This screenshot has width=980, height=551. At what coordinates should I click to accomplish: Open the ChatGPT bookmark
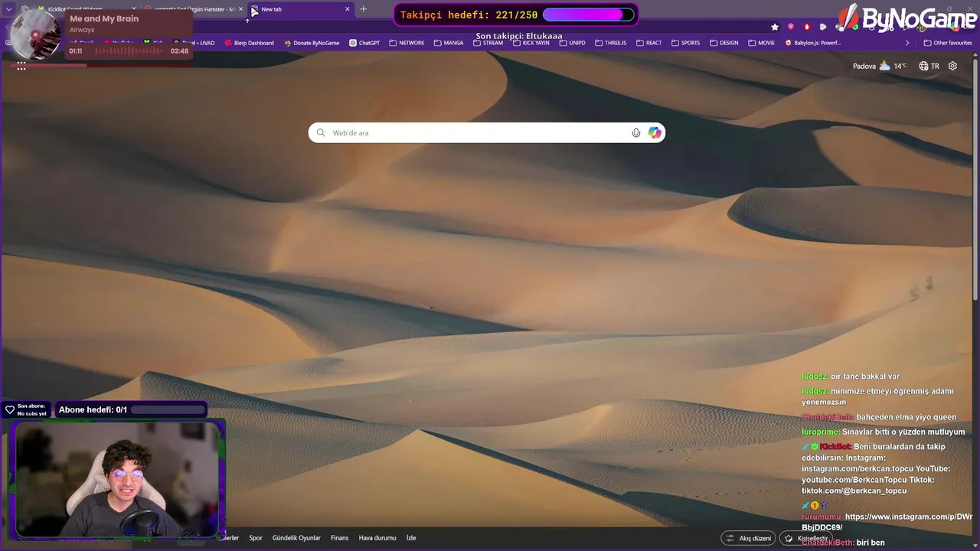click(x=364, y=43)
